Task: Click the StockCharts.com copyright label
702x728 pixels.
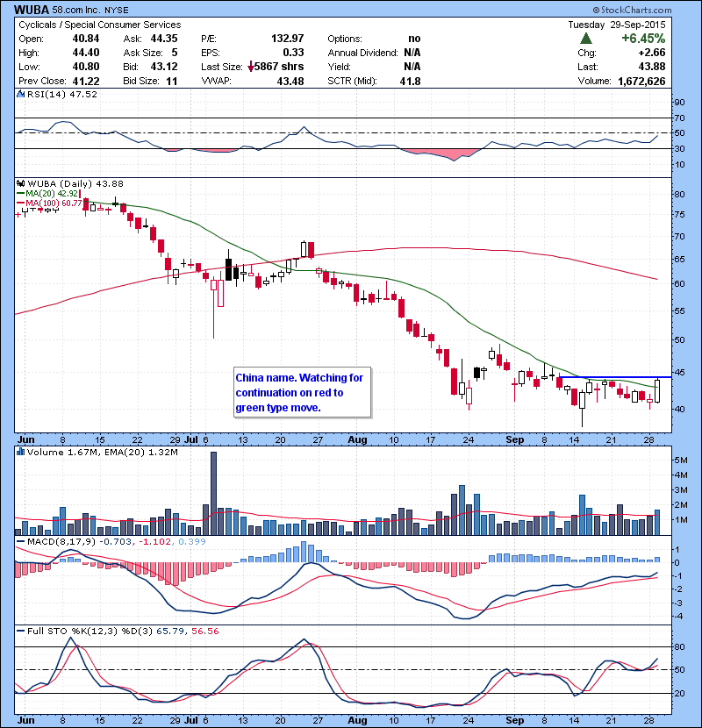Action: pos(632,10)
